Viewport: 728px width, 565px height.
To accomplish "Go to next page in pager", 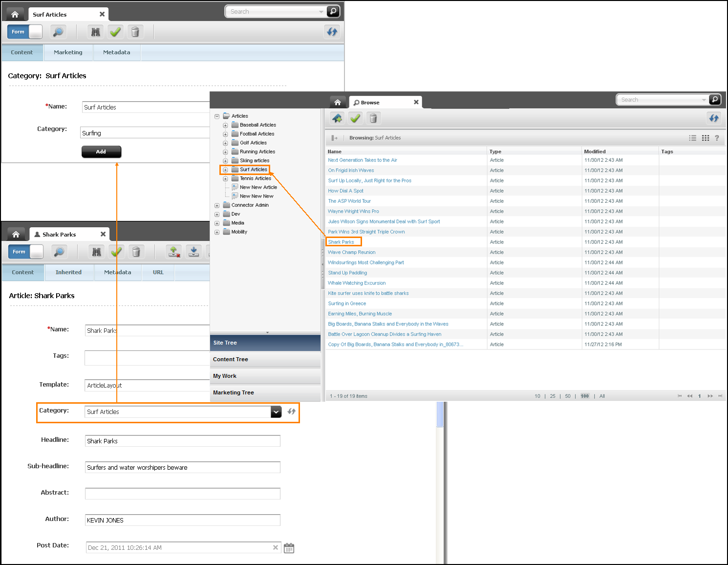I will click(x=710, y=396).
